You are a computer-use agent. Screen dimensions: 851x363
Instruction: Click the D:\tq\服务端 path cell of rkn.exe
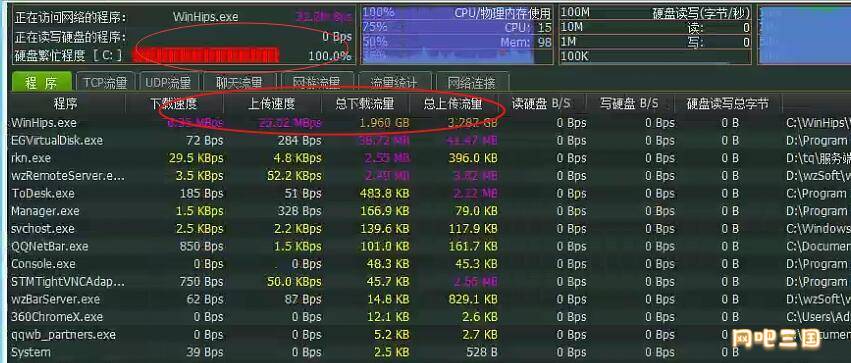(818, 158)
